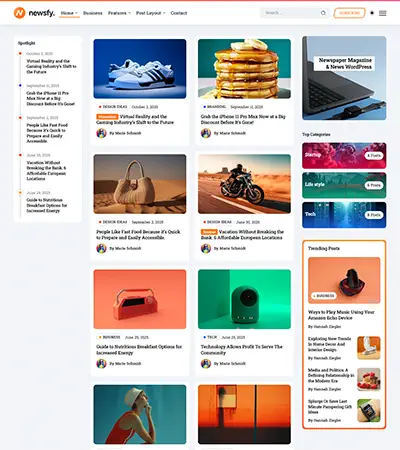Open the hamburger menu icon
The height and width of the screenshot is (450, 400).
(x=383, y=13)
